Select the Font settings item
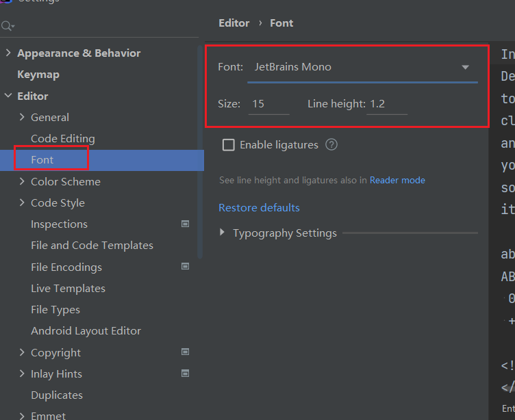The width and height of the screenshot is (515, 420). (x=102, y=160)
